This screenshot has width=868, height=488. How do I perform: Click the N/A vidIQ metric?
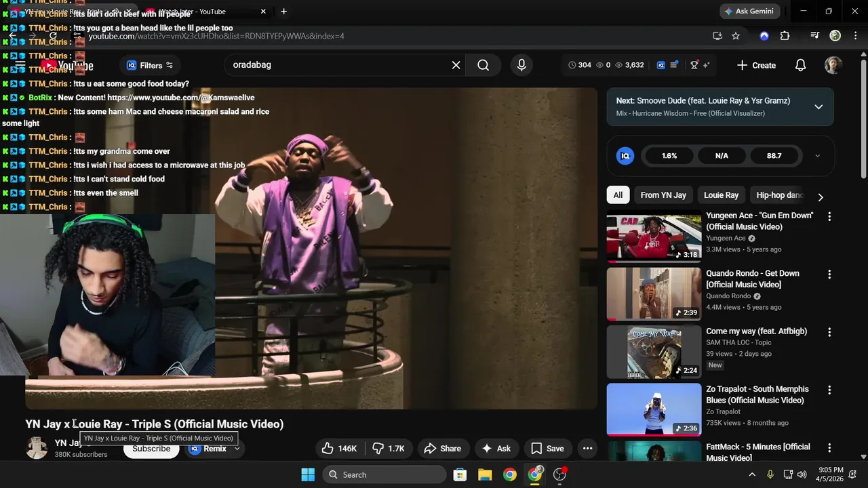point(722,156)
